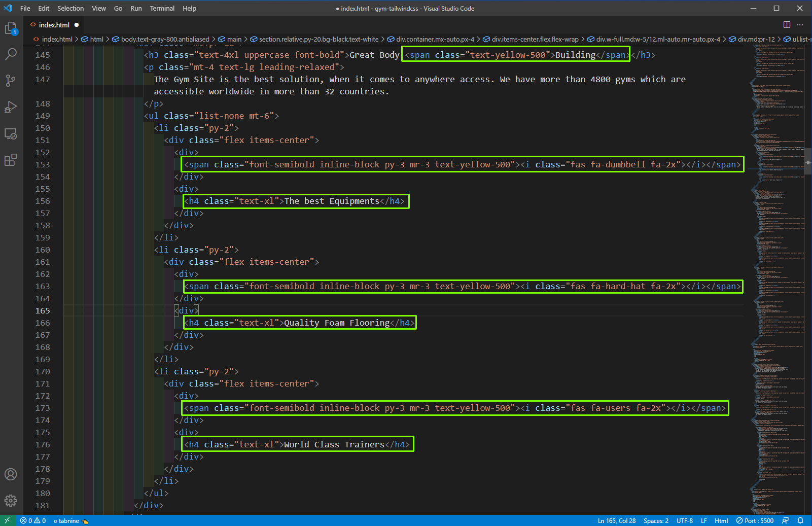812x526 pixels.
Task: Open the remote window indicator
Action: 7,520
